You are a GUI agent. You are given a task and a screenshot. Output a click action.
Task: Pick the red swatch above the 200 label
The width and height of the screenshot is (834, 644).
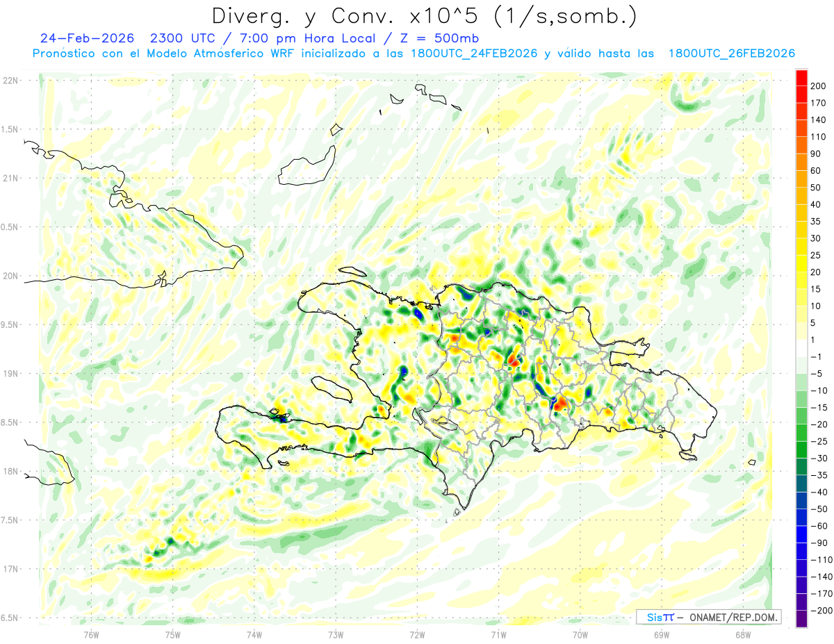click(801, 78)
